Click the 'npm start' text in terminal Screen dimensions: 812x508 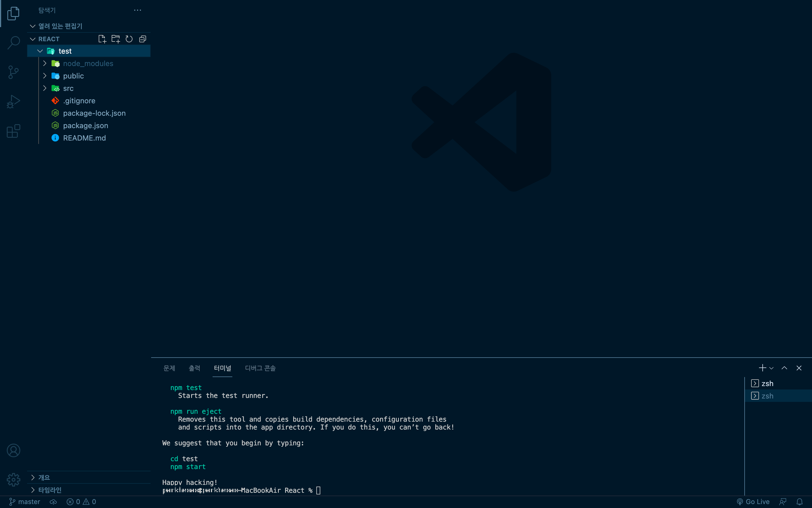pos(188,467)
